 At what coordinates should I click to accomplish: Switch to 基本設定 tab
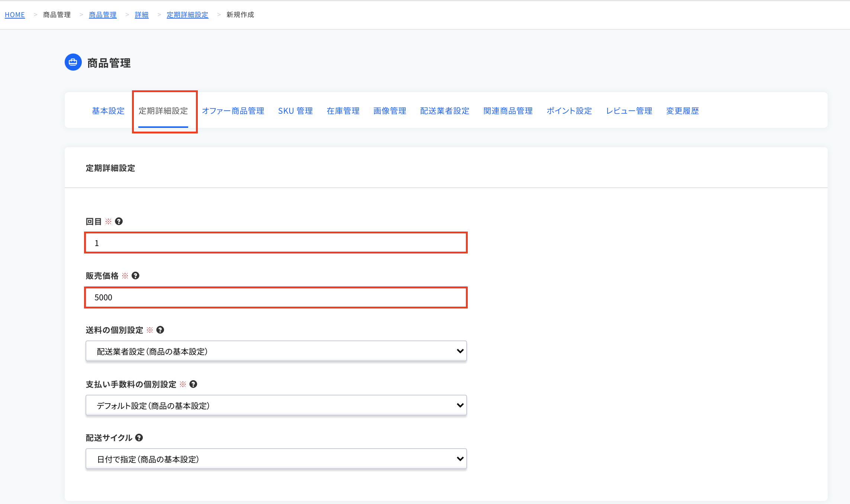pyautogui.click(x=108, y=111)
